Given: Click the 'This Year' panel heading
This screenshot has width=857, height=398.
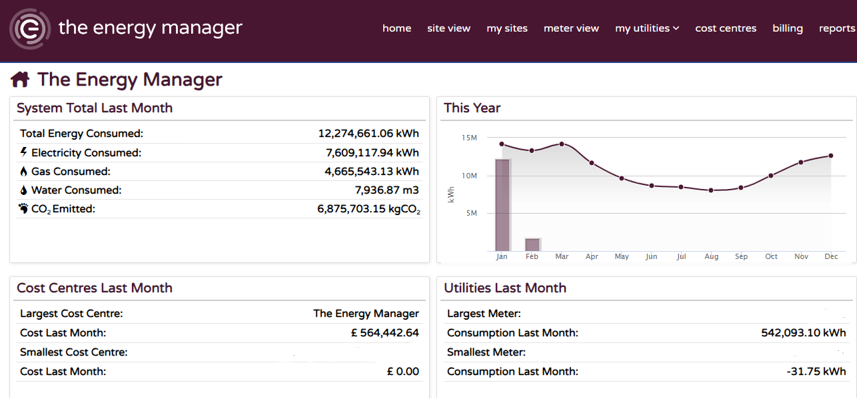Looking at the screenshot, I should tap(472, 108).
